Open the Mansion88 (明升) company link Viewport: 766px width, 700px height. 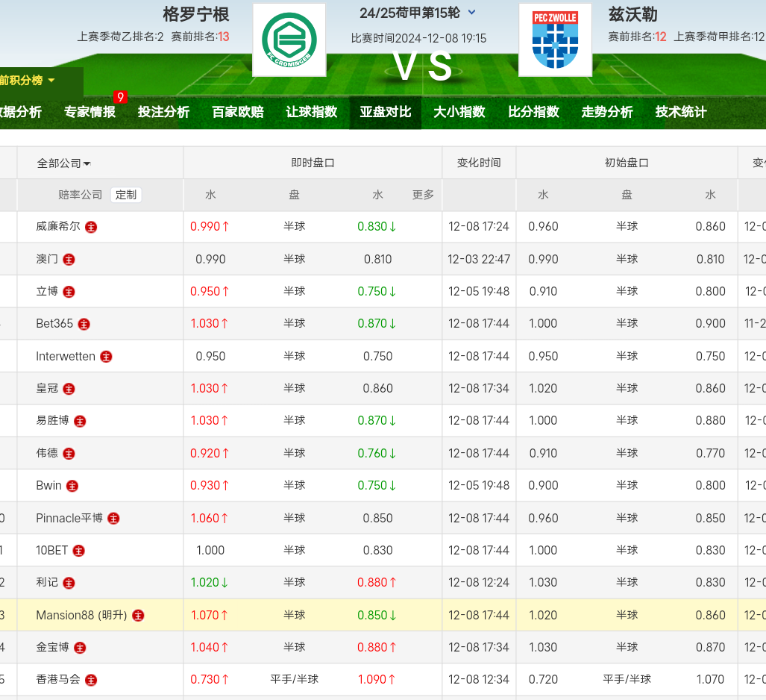(x=81, y=615)
